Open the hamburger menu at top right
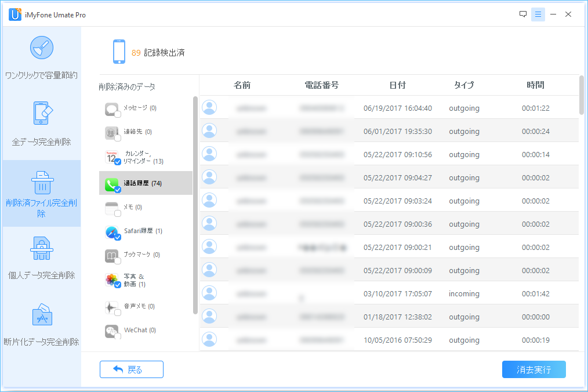The image size is (588, 392). point(538,14)
